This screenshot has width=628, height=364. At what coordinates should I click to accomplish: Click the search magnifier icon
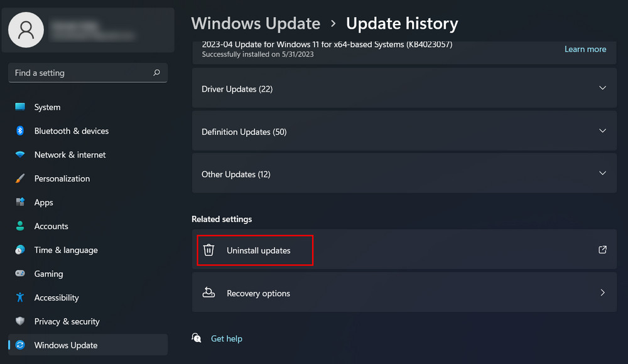click(156, 72)
